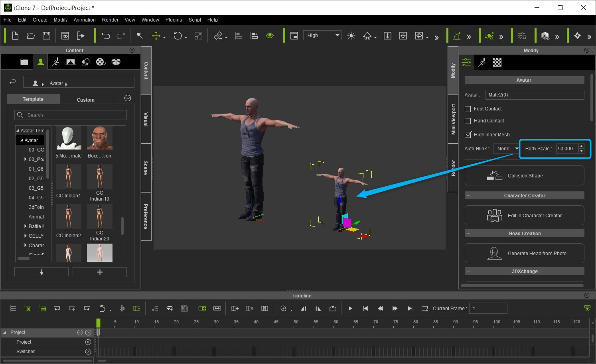Collapse the Avatar section in Modify
Image resolution: width=596 pixels, height=364 pixels.
[468, 80]
